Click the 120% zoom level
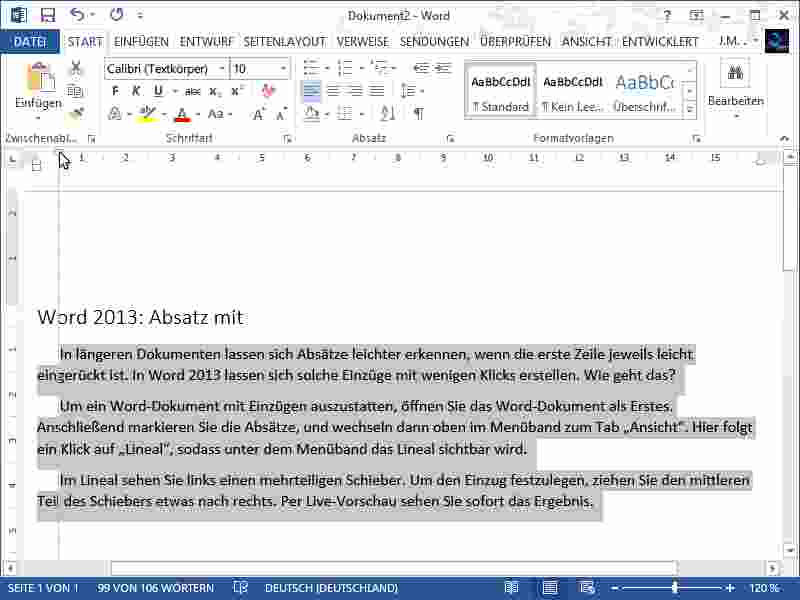The width and height of the screenshot is (800, 600). click(x=764, y=588)
